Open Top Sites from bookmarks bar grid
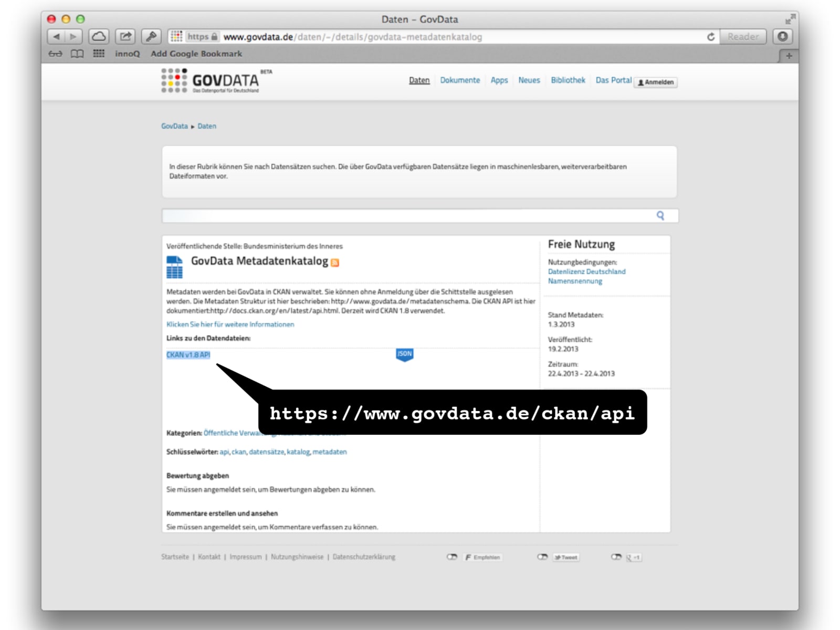 click(99, 53)
